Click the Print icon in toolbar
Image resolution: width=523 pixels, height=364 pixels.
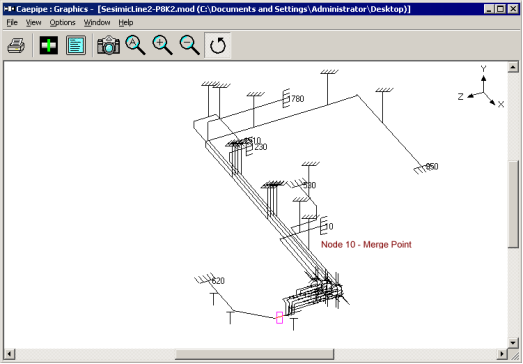pos(16,45)
